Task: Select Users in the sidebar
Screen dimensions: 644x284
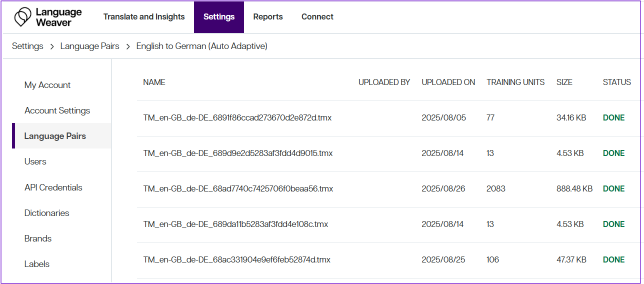Action: click(x=35, y=161)
